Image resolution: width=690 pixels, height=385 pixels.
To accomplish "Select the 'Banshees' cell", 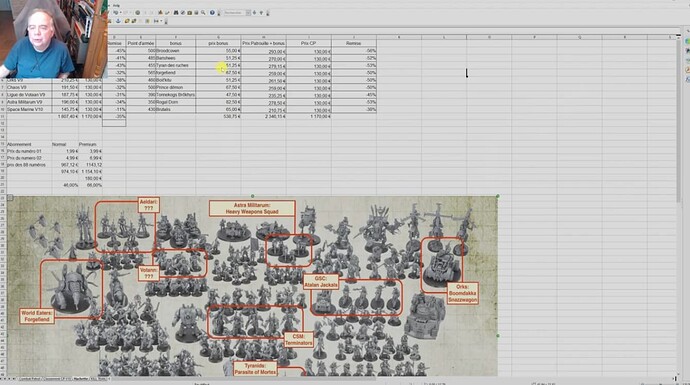I will 176,58.
